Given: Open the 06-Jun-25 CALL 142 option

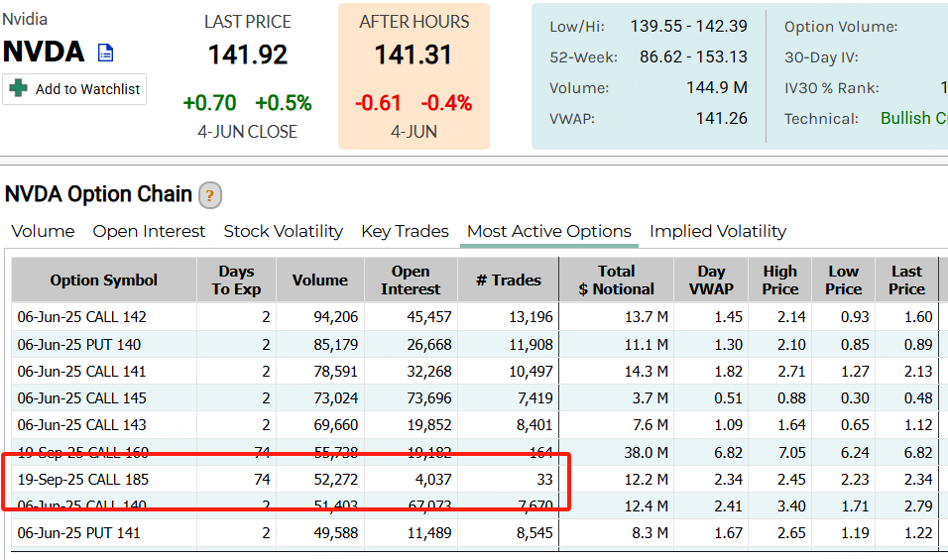Looking at the screenshot, I should point(81,317).
